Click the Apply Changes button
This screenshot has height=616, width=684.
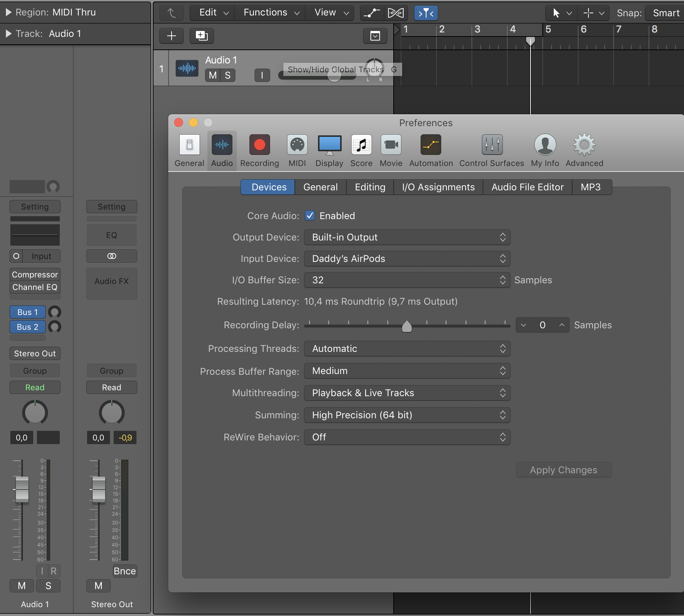[x=563, y=470]
